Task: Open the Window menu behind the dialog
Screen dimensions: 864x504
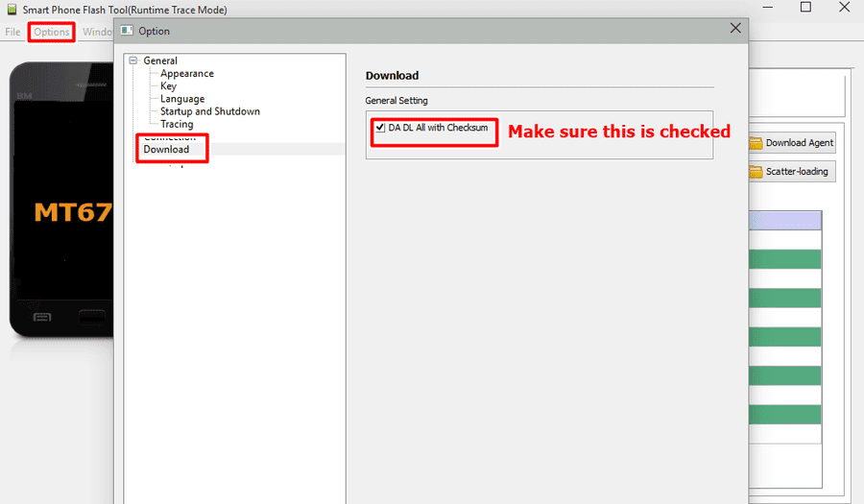Action: pyautogui.click(x=98, y=32)
